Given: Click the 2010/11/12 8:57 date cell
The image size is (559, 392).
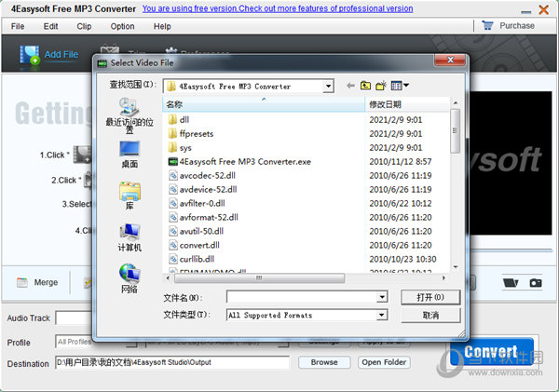Looking at the screenshot, I should 401,161.
